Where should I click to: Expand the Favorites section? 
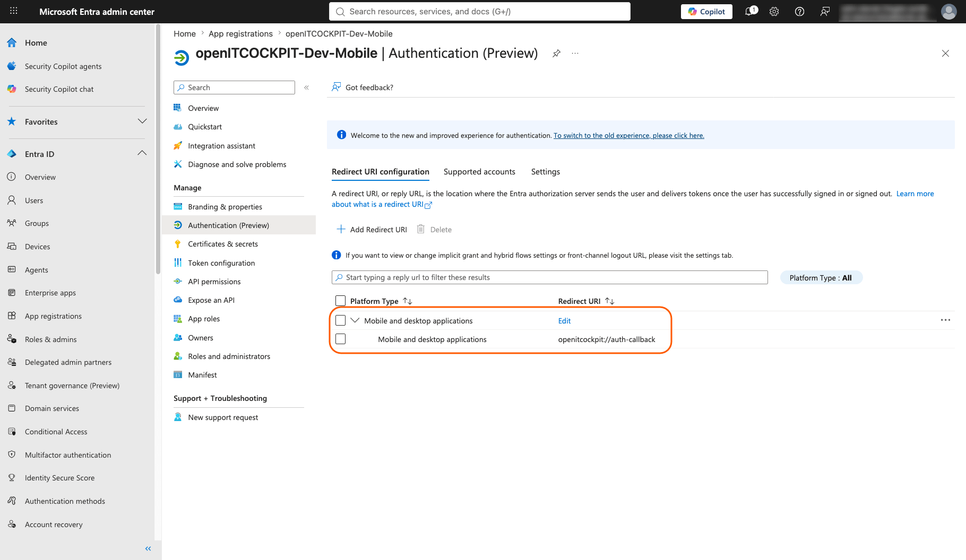pos(142,121)
